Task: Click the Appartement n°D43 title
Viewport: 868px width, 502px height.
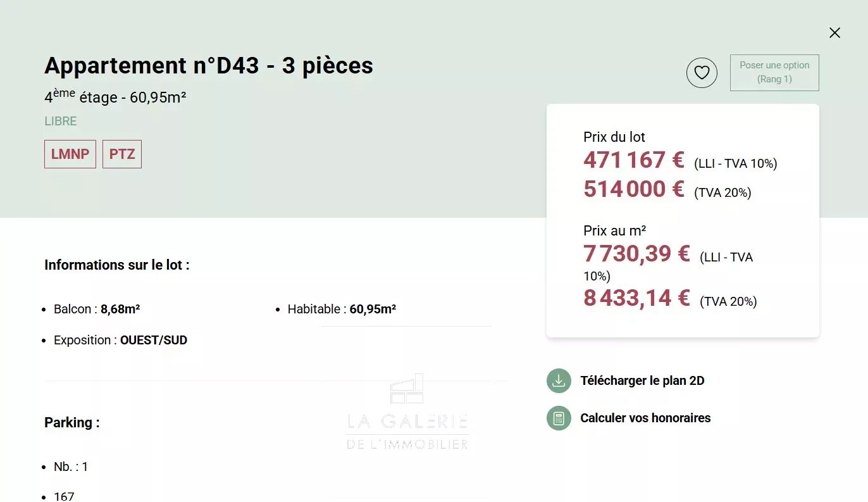Action: [x=209, y=66]
